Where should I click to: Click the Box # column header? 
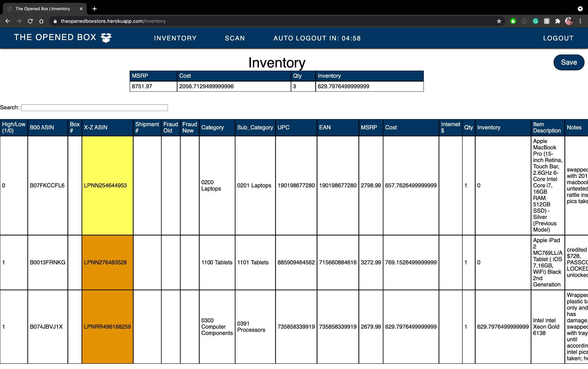[x=75, y=127]
